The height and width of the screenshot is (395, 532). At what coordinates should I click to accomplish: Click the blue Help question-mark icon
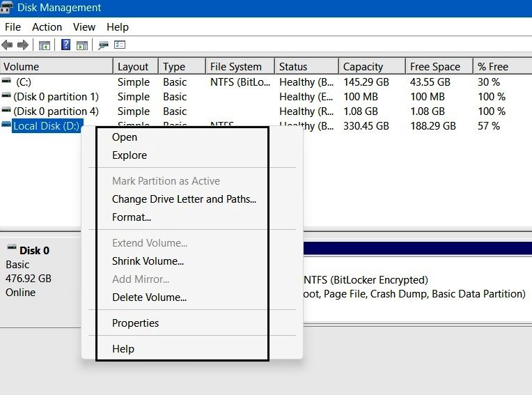pos(66,45)
